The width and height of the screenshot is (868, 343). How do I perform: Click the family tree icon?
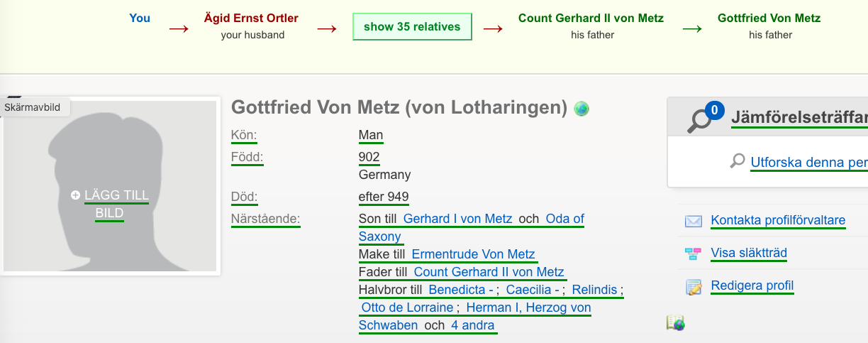pos(693,254)
